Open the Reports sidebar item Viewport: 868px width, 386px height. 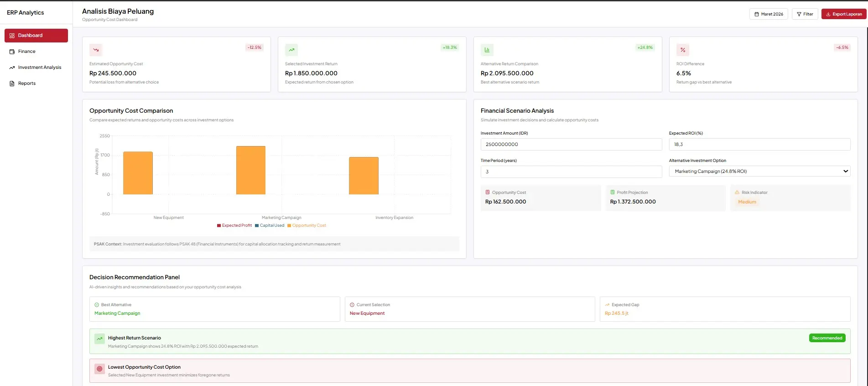[x=26, y=83]
